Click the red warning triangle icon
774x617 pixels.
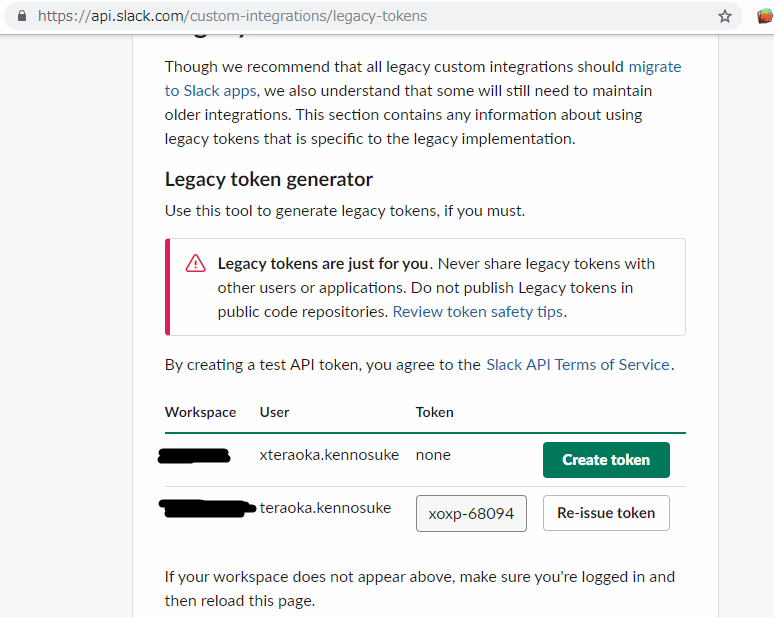point(195,264)
